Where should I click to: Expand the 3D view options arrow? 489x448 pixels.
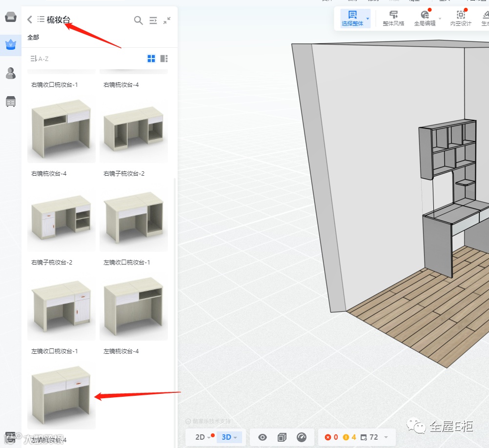coord(235,438)
